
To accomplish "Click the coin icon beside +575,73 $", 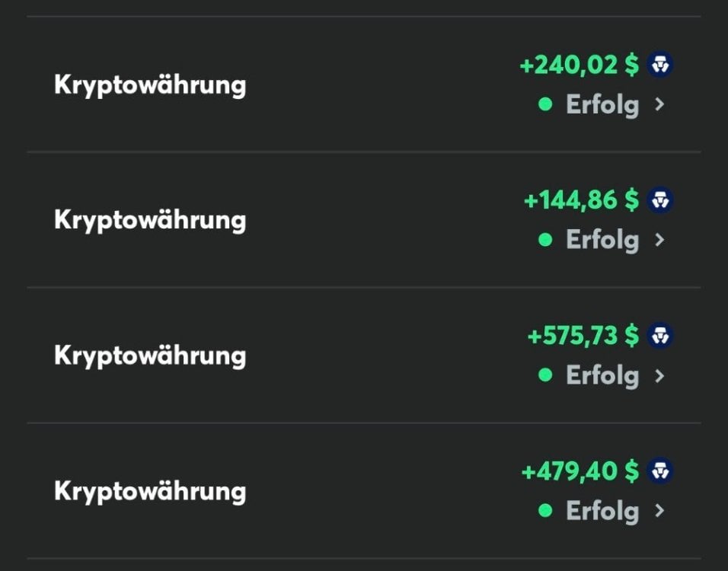I will pyautogui.click(x=659, y=336).
